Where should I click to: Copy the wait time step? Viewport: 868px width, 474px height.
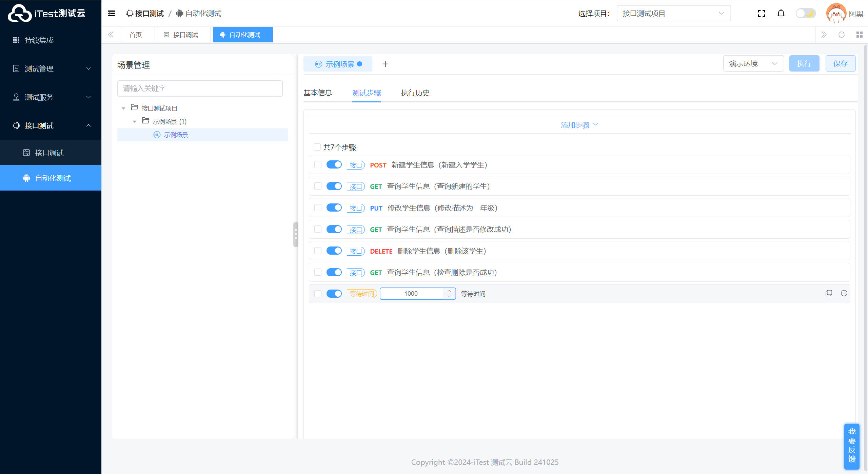coord(829,293)
